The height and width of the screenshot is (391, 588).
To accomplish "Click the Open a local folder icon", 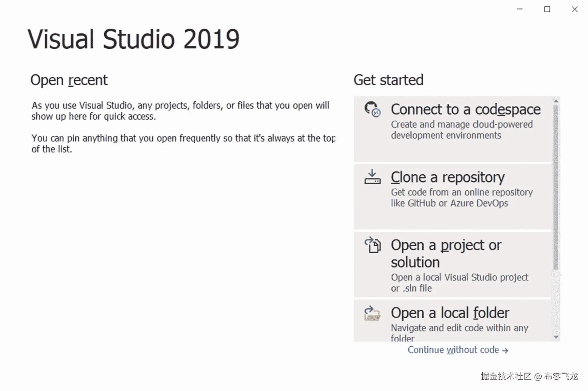I will 372,313.
